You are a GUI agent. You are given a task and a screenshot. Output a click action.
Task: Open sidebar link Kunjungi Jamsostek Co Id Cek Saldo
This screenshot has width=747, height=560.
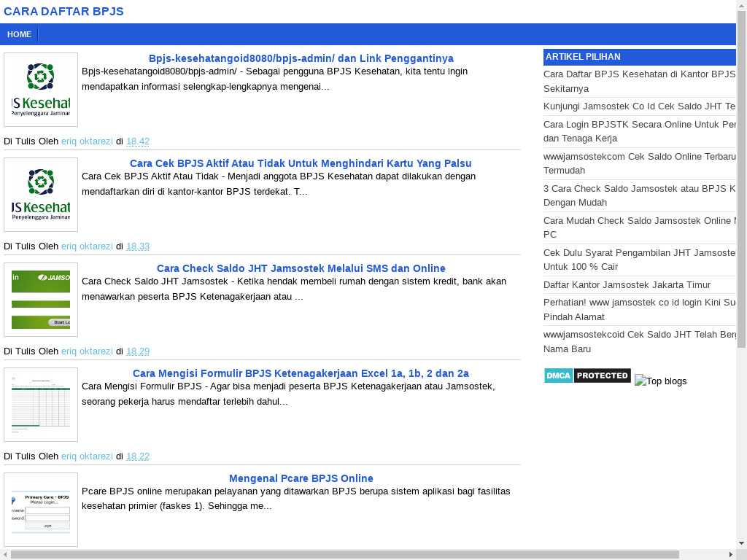(x=639, y=106)
